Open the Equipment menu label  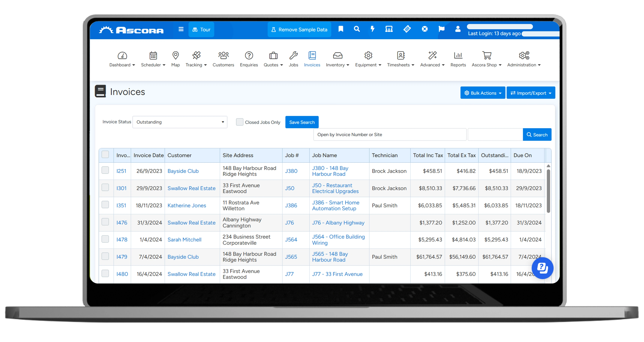click(368, 65)
